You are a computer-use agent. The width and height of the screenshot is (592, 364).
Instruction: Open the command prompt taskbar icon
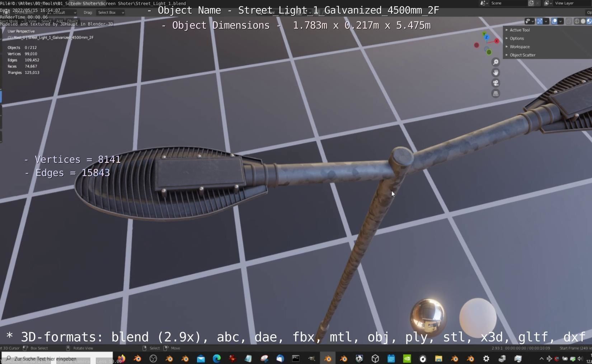pyautogui.click(x=296, y=358)
